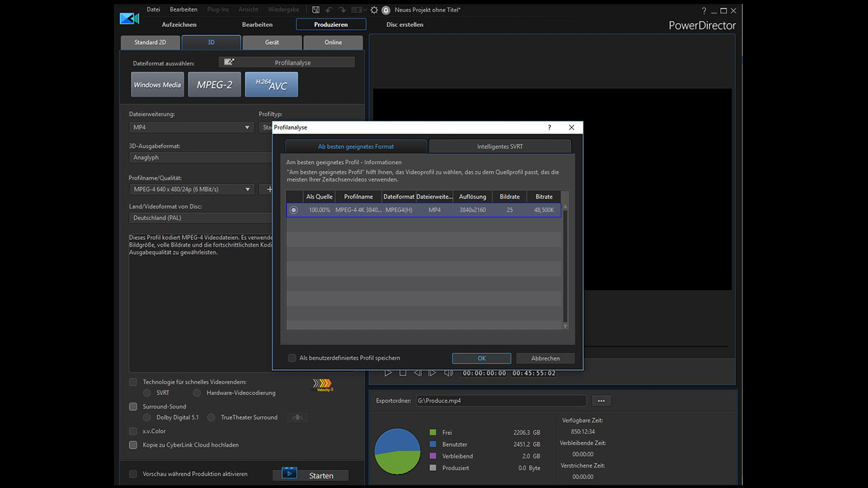Enable 'Kopie zu CyberLink Cloud hochladen'
868x488 pixels.
(133, 445)
